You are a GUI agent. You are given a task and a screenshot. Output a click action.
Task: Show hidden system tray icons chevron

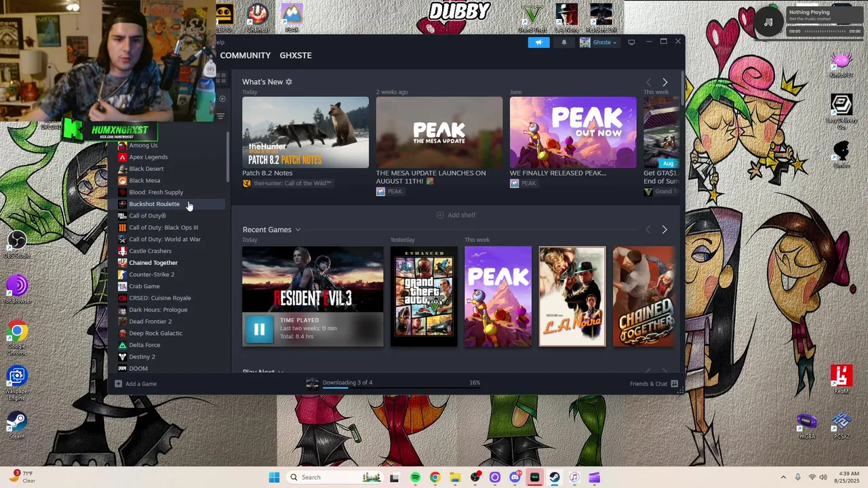(783, 477)
